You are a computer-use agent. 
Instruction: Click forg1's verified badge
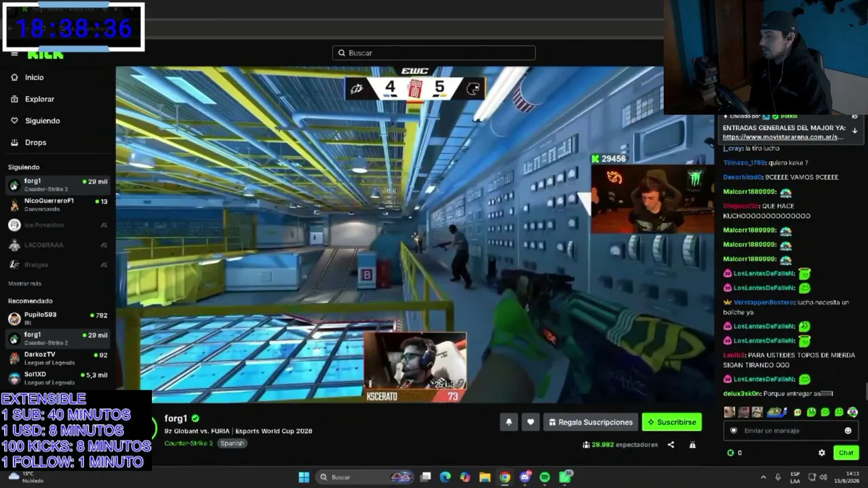pos(195,419)
